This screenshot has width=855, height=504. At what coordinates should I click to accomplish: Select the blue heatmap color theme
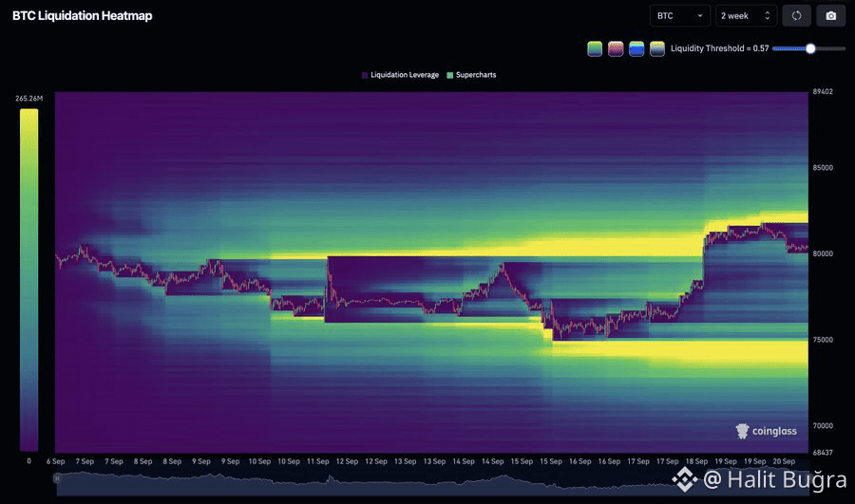pos(636,48)
